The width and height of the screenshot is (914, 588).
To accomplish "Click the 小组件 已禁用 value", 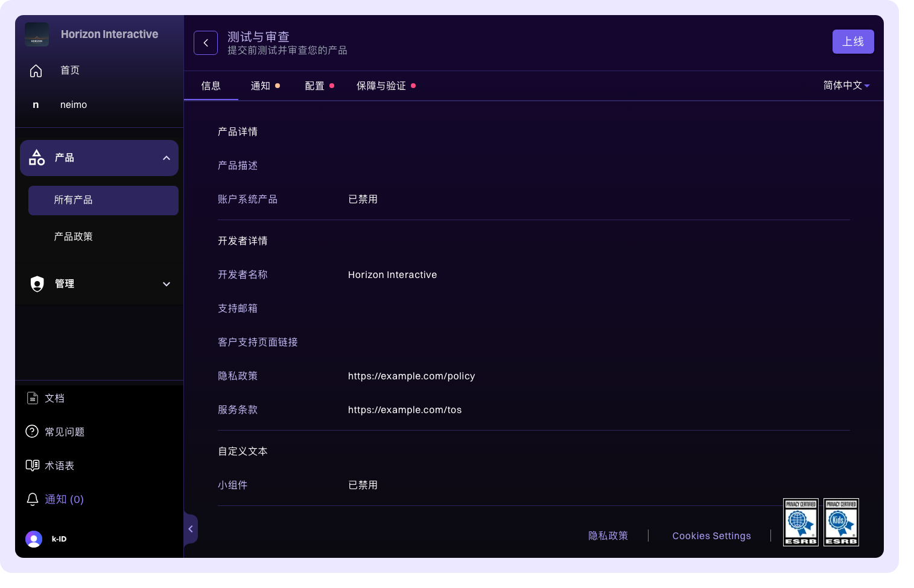I will (363, 485).
